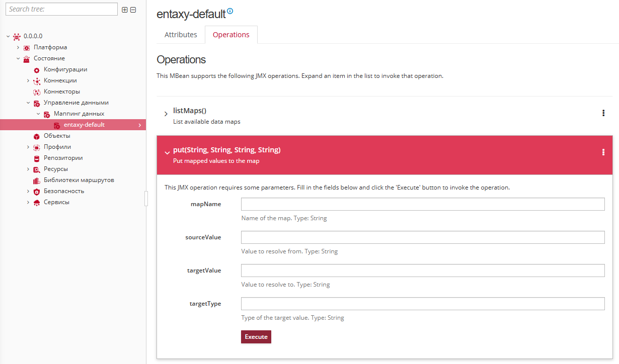Click the Конфигурации gear icon
619x364 pixels.
(x=36, y=70)
